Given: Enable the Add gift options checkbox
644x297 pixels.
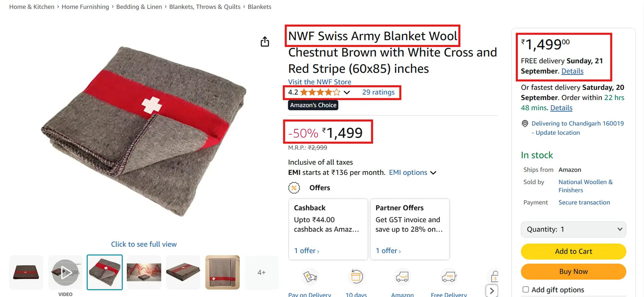Looking at the screenshot, I should (x=525, y=289).
